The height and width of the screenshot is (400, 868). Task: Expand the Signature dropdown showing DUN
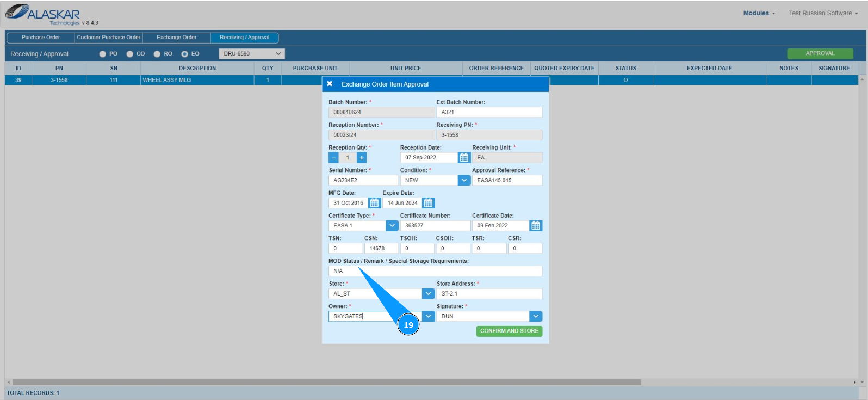point(536,317)
